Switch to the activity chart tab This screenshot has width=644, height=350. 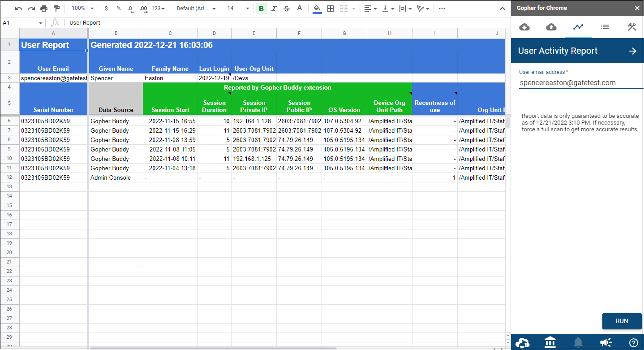pyautogui.click(x=578, y=27)
